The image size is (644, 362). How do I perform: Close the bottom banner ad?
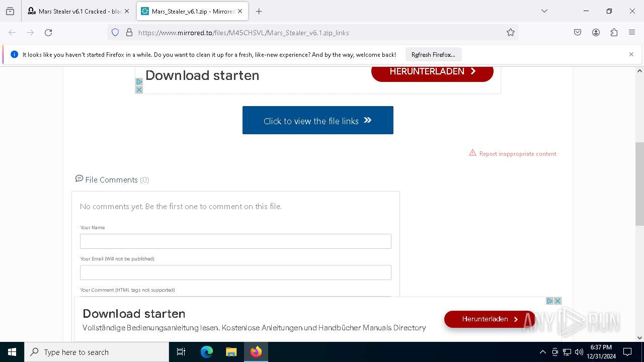click(x=557, y=301)
